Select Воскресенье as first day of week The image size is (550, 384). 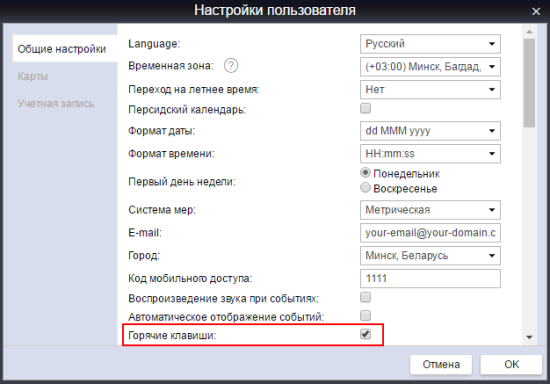[365, 188]
